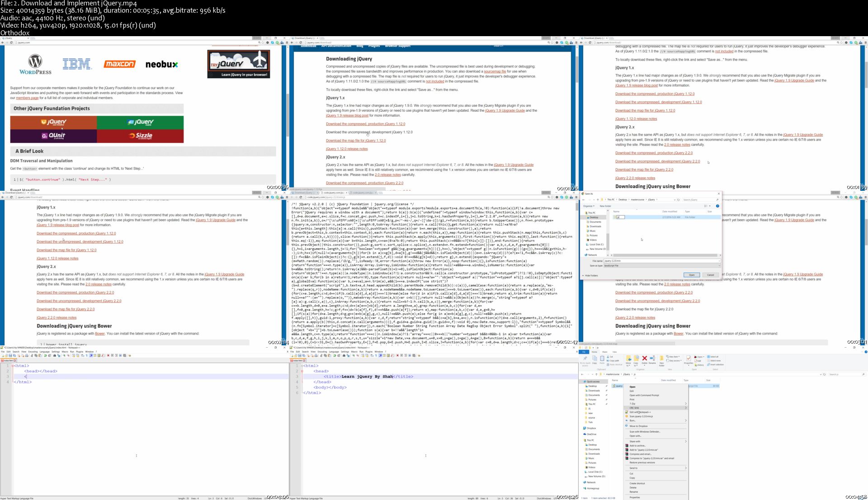Image resolution: width=868 pixels, height=500 pixels.
Task: Follow the sourcemap file link
Action: pos(495,71)
